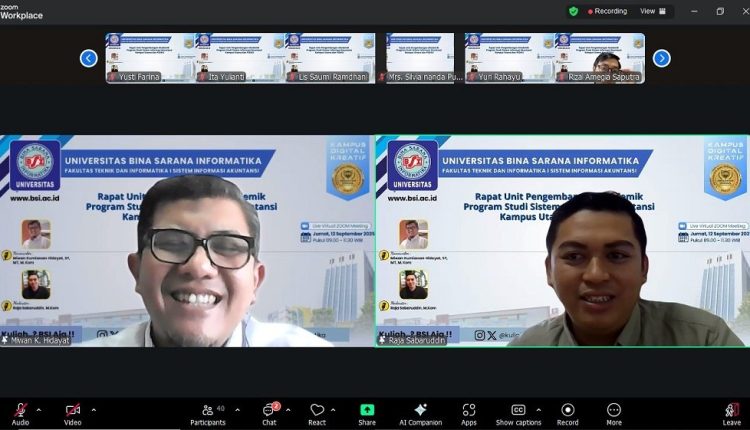Viewport: 750px width, 430px height.
Task: Select Lis Saumi Ramdhani's video thumbnail
Action: [331, 58]
